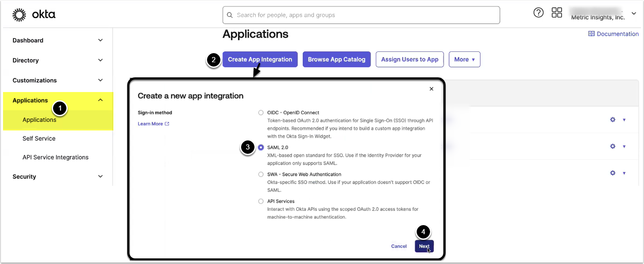This screenshot has height=264, width=644.
Task: Open the Documentation link
Action: point(618,34)
